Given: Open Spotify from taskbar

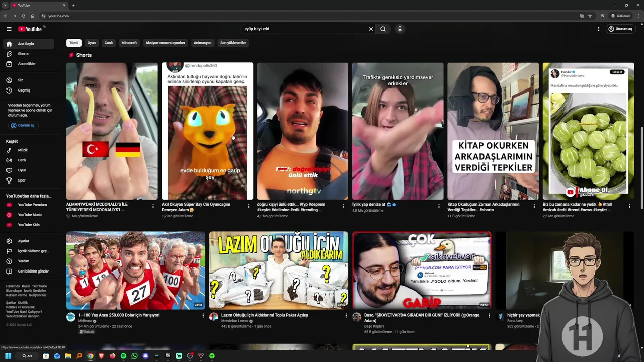Looking at the screenshot, I should [x=123, y=356].
